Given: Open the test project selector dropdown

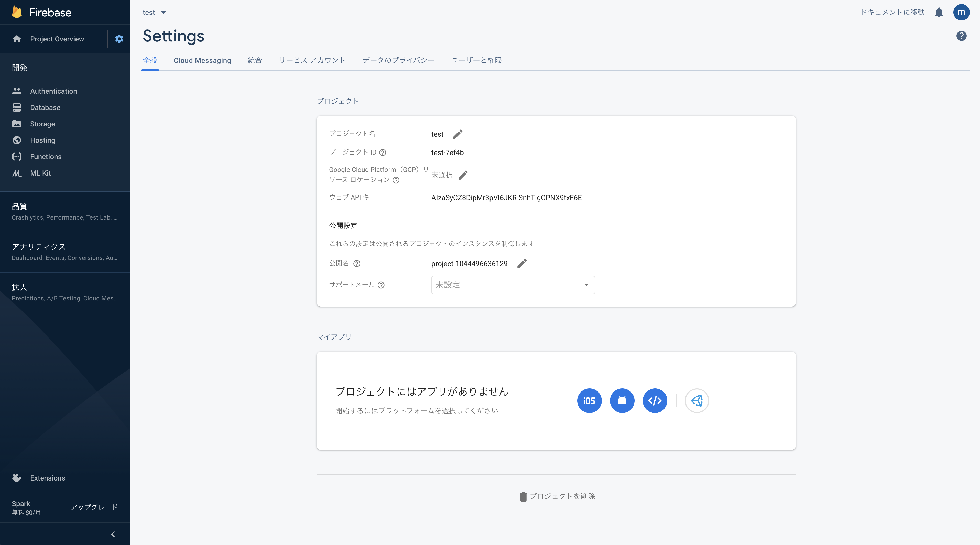Looking at the screenshot, I should coord(154,13).
